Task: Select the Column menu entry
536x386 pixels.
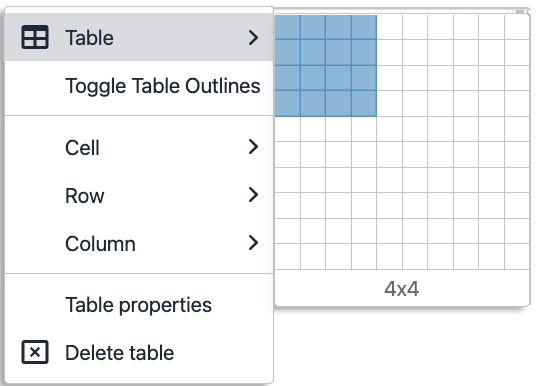Action: click(139, 243)
